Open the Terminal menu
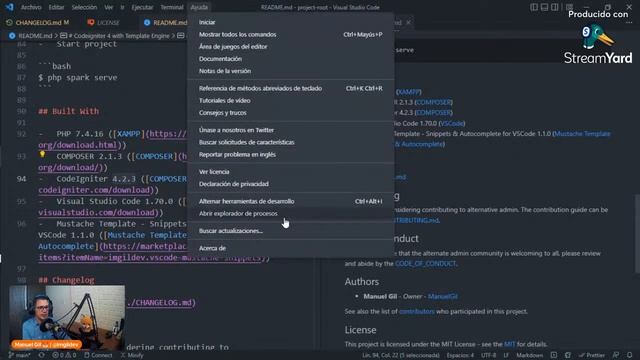The width and height of the screenshot is (640, 360). 172,7
